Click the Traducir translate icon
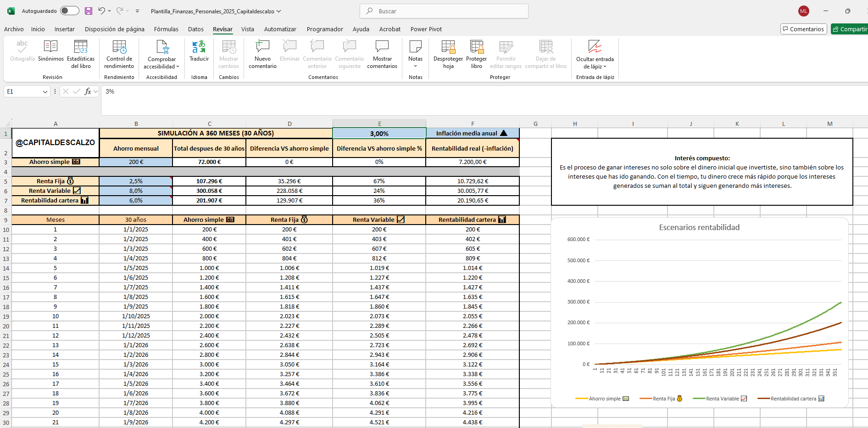The image size is (868, 428). (x=199, y=47)
